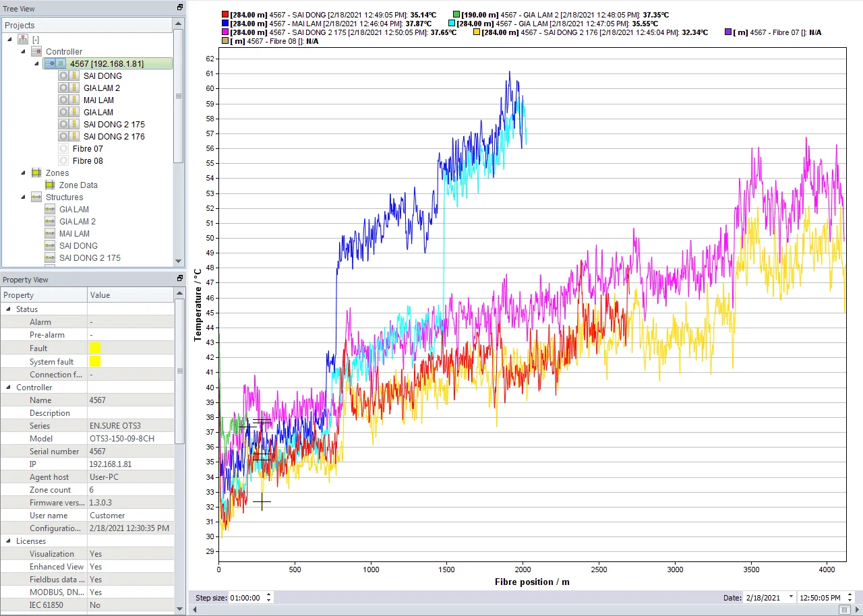Increase the Step size with up arrow
Screen dimensions: 863x616
(x=268, y=595)
